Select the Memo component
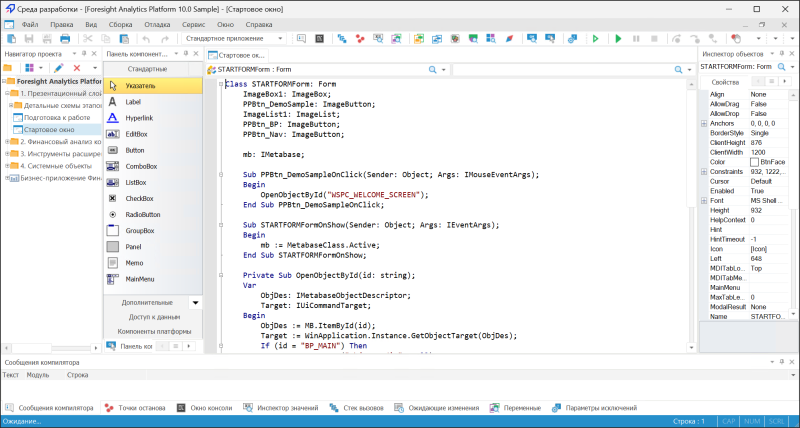800x428 pixels. coord(153,263)
